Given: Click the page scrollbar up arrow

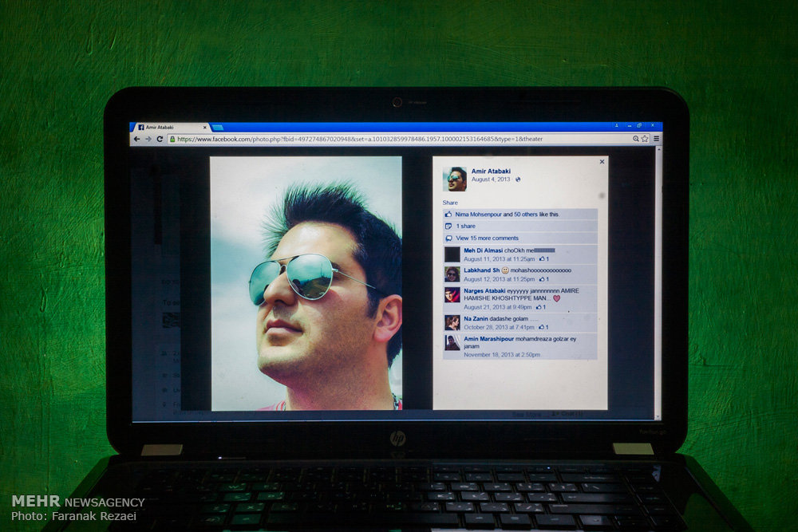Looking at the screenshot, I should (658, 150).
